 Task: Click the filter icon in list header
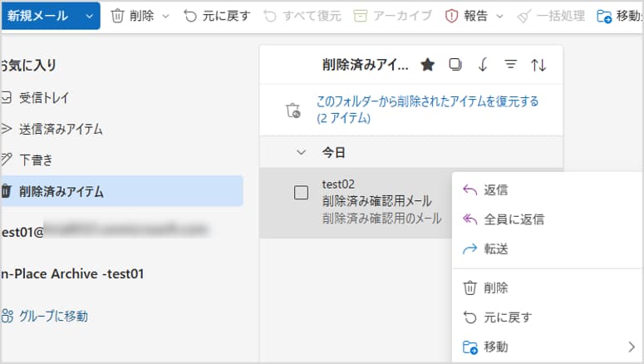click(511, 65)
